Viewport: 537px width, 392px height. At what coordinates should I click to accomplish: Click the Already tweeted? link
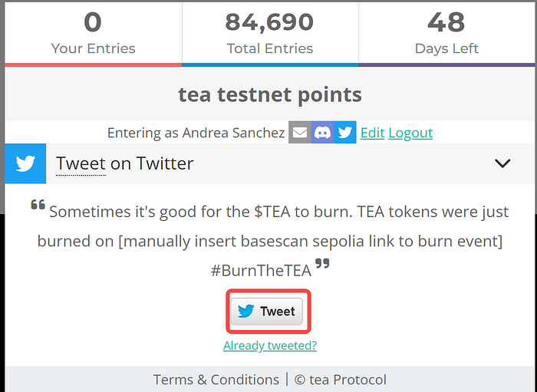coord(270,345)
